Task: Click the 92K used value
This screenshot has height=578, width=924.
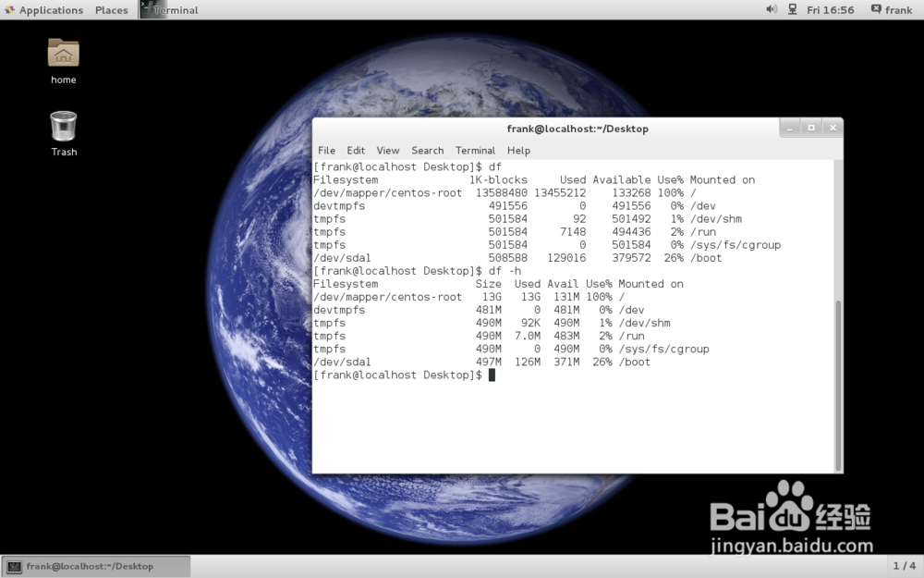Action: (530, 323)
